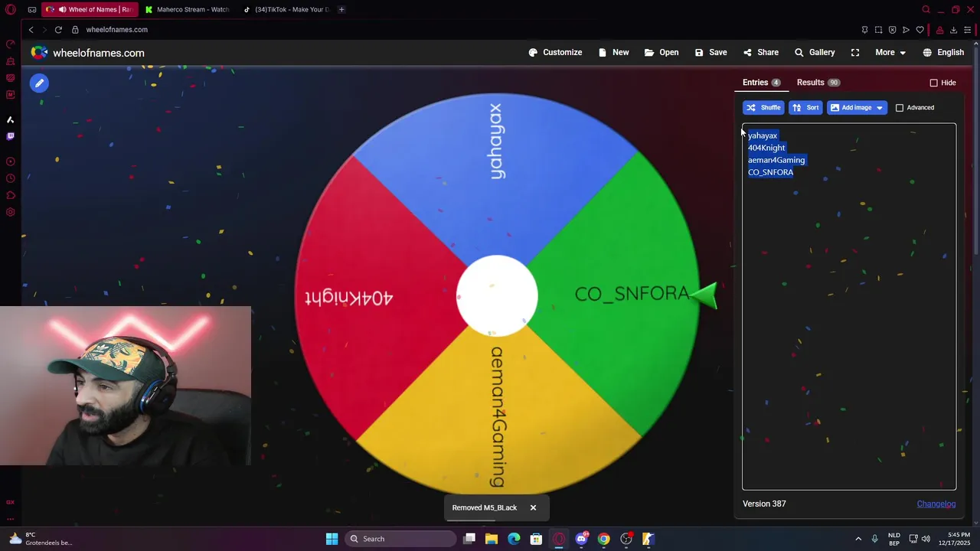
Task: Create a New wheel
Action: (613, 53)
